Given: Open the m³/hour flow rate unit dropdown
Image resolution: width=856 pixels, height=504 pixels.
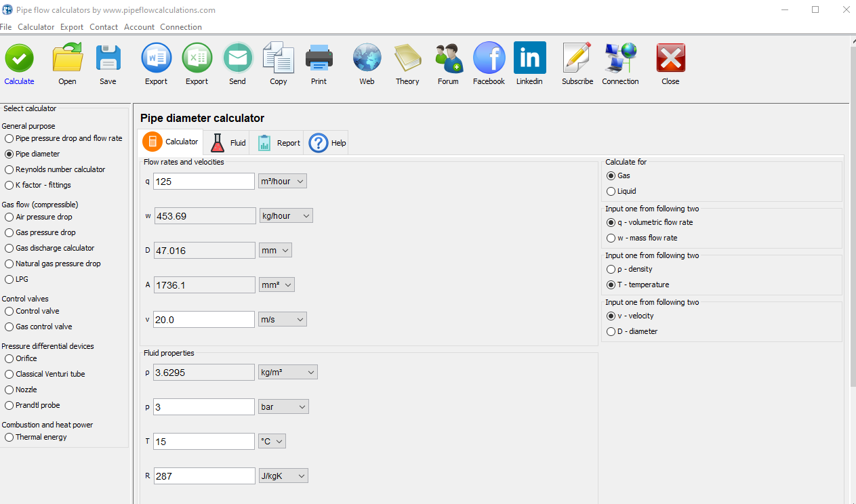Looking at the screenshot, I should pos(282,182).
